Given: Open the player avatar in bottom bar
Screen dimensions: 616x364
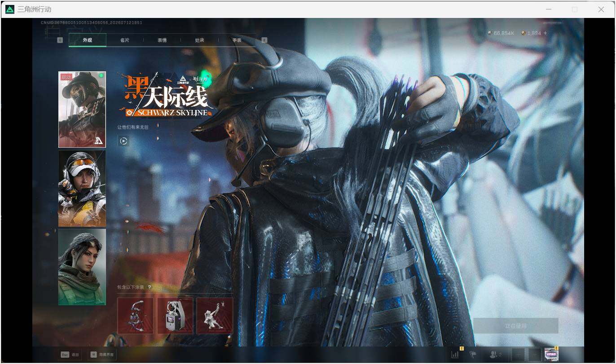Looking at the screenshot, I should pos(551,355).
